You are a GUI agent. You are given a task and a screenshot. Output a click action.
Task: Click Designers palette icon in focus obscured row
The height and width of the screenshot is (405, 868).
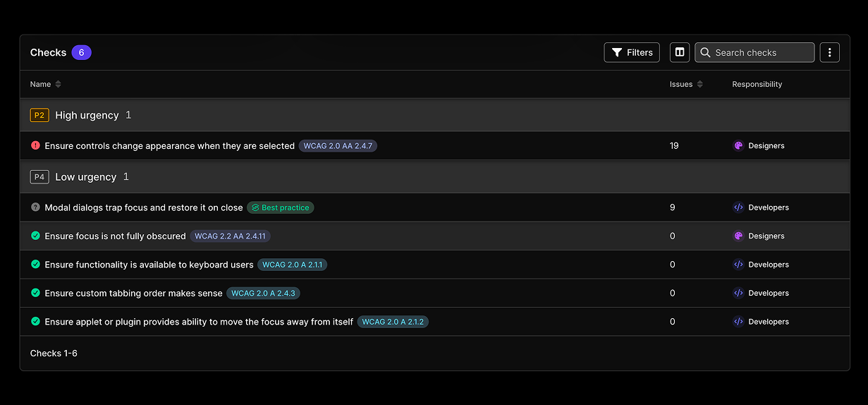738,236
